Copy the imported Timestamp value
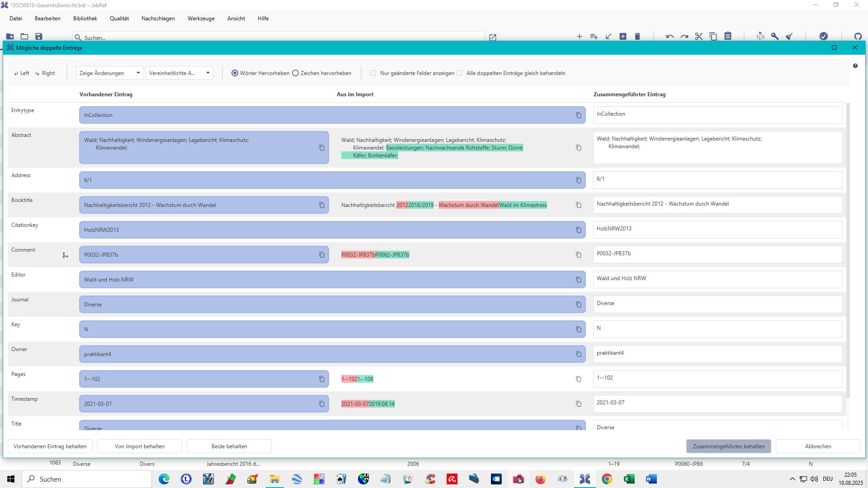 click(x=578, y=404)
